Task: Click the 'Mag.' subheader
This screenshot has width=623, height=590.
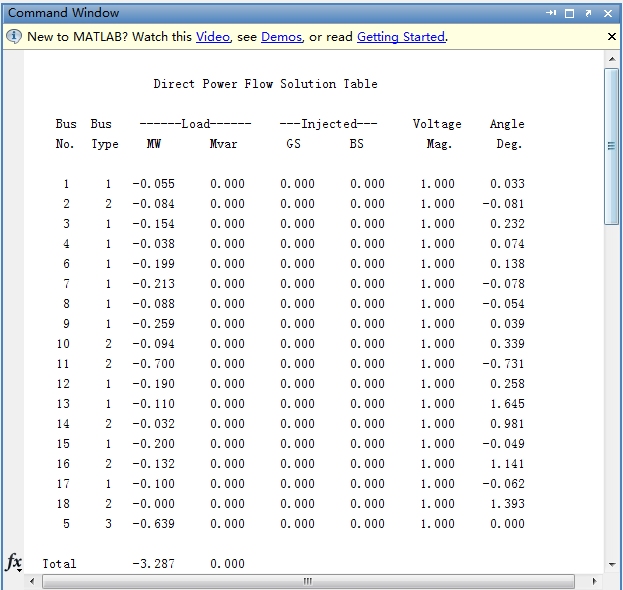Action: tap(439, 144)
